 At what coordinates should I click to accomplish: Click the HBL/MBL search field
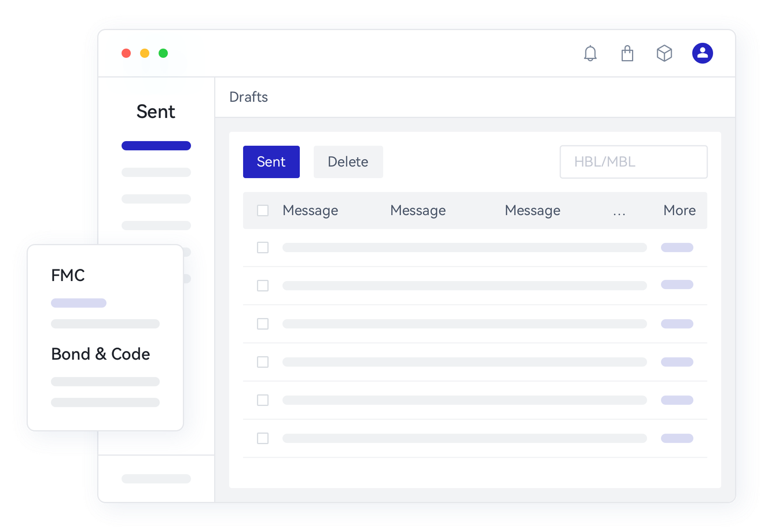pos(633,162)
